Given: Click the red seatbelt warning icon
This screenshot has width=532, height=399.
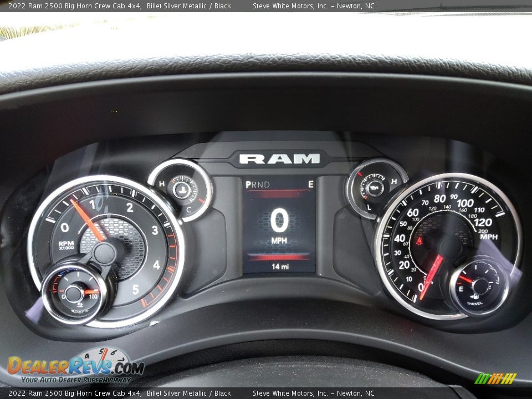Looking at the screenshot, I should 420,242.
